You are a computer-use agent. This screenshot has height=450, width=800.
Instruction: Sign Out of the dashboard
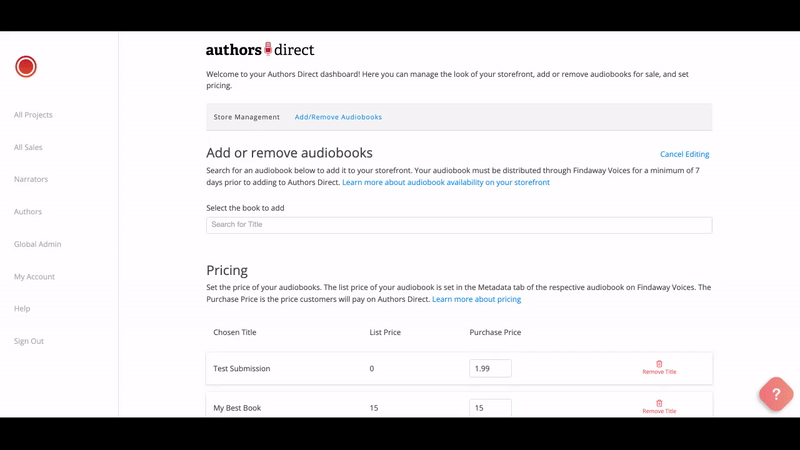(29, 341)
